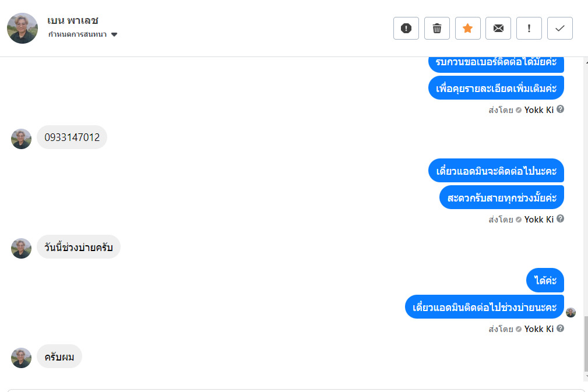Open เบน พาเลซ profile picture in header

[23, 28]
